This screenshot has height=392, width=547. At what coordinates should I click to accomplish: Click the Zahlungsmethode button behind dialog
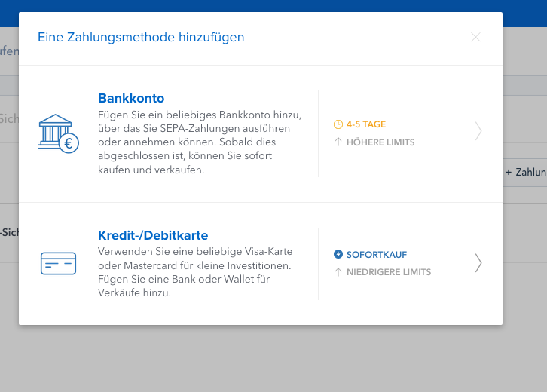tap(524, 172)
